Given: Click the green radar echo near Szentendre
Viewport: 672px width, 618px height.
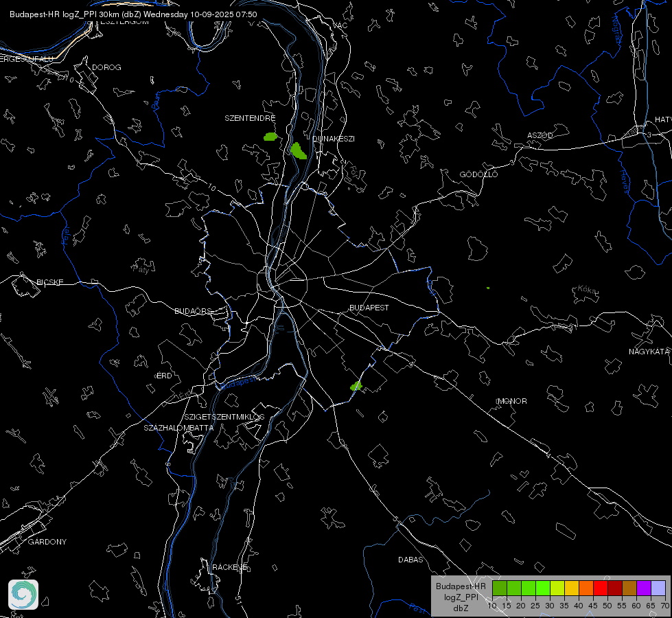Looking at the screenshot, I should pos(270,137).
